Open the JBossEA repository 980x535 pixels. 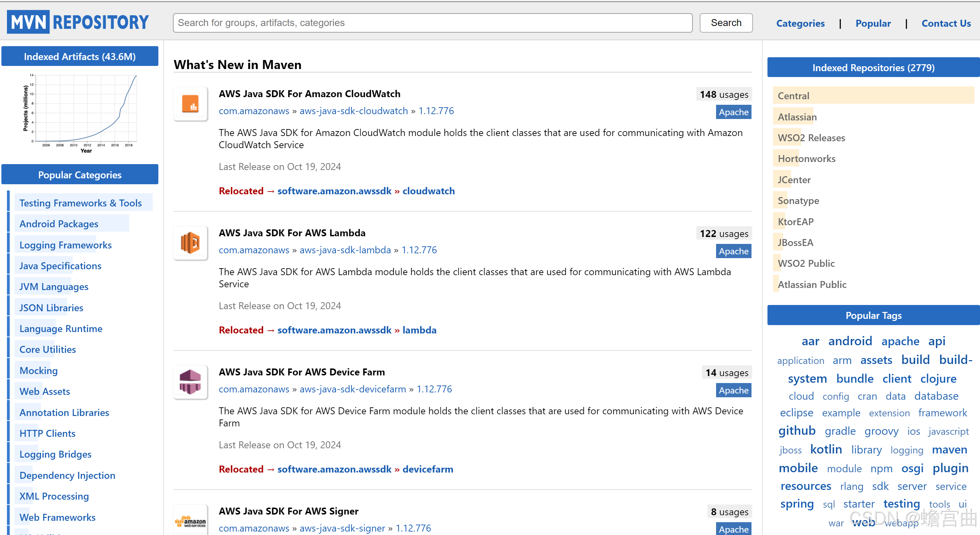[x=795, y=242]
